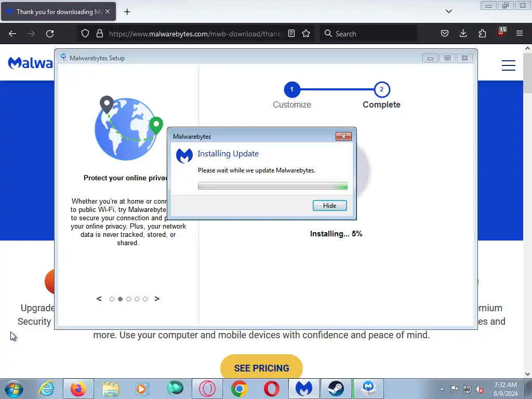This screenshot has height=399, width=532.
Task: Open Google Chrome from taskbar
Action: 239,389
